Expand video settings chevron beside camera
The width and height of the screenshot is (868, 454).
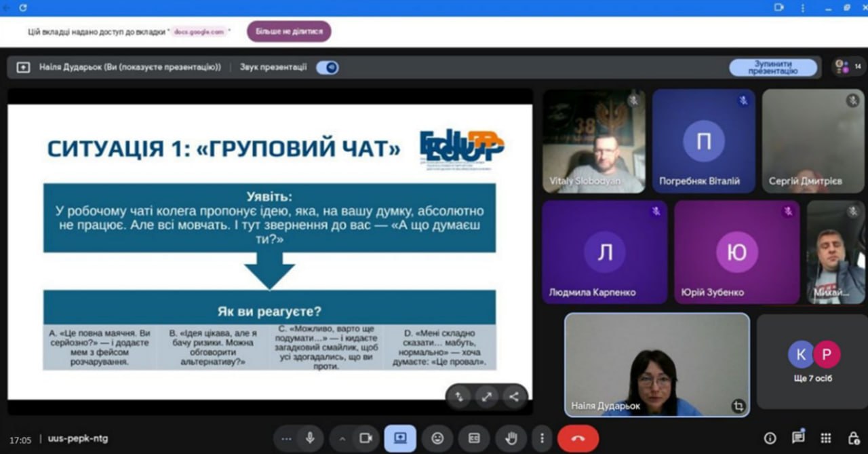coord(342,438)
